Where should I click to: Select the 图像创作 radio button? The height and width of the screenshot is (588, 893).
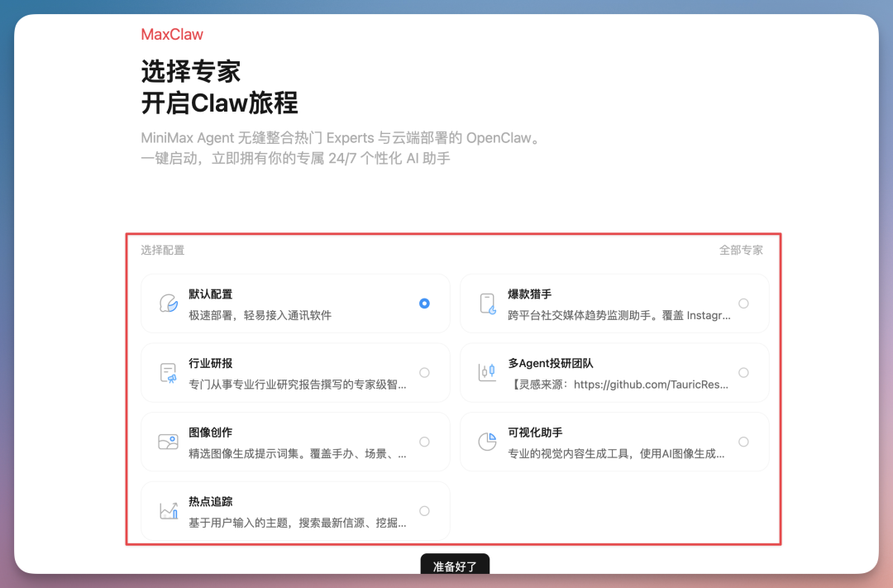[x=424, y=441]
